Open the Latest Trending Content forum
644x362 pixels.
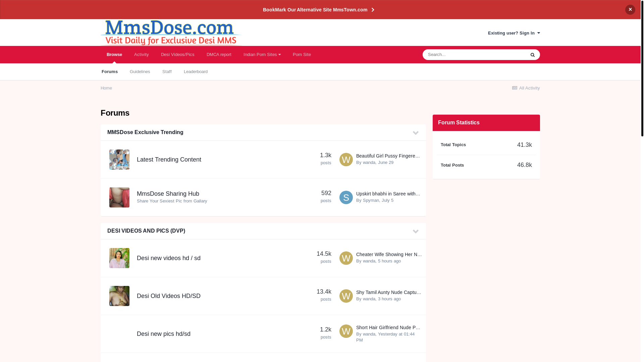point(169,160)
